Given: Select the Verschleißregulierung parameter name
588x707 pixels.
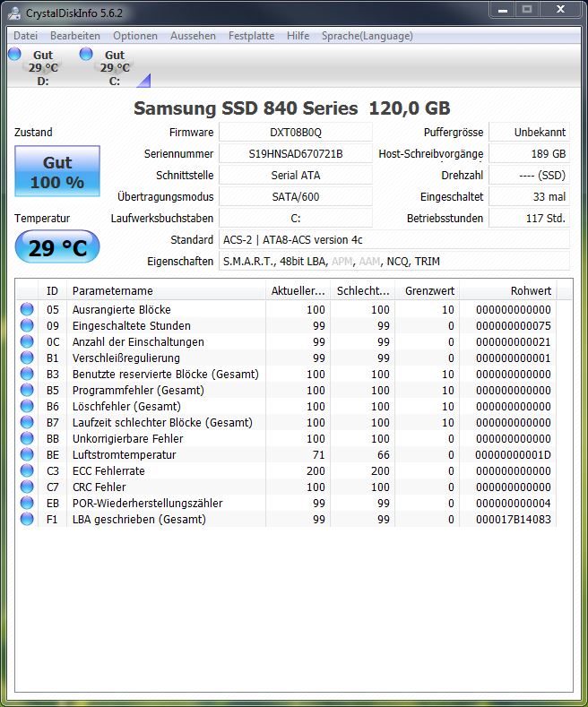Looking at the screenshot, I should pyautogui.click(x=125, y=358).
